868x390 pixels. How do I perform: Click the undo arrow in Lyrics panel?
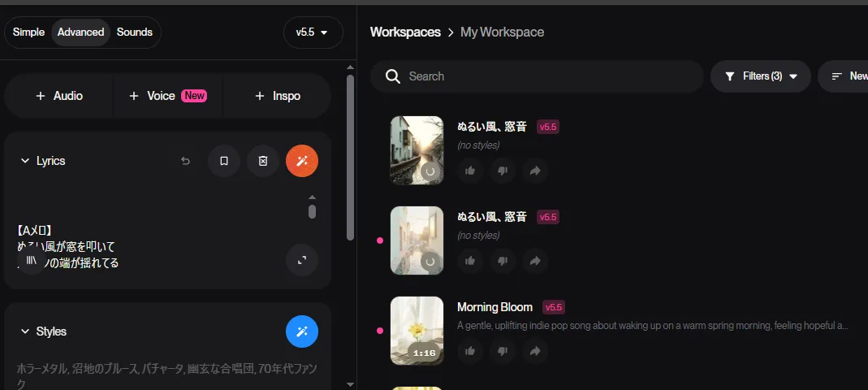tap(185, 161)
